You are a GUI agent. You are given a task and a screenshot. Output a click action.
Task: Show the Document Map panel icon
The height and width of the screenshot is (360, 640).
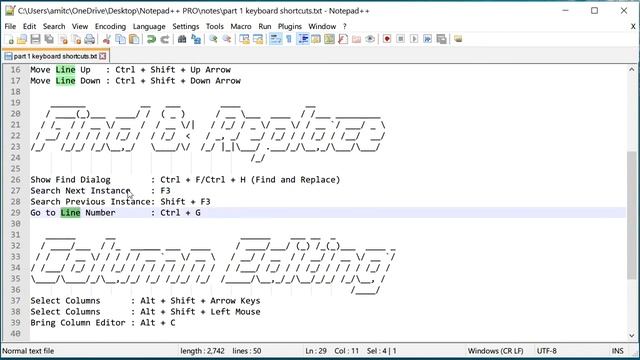329,39
